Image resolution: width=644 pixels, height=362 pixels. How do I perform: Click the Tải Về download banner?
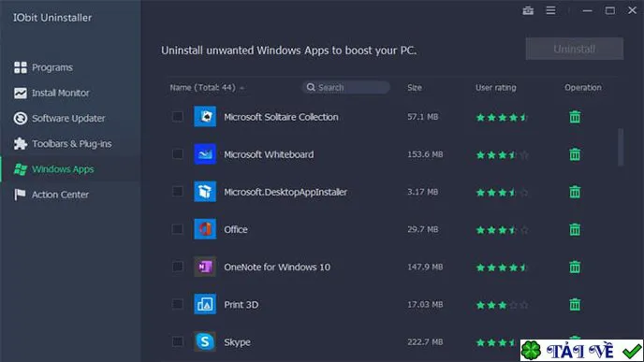(x=581, y=351)
